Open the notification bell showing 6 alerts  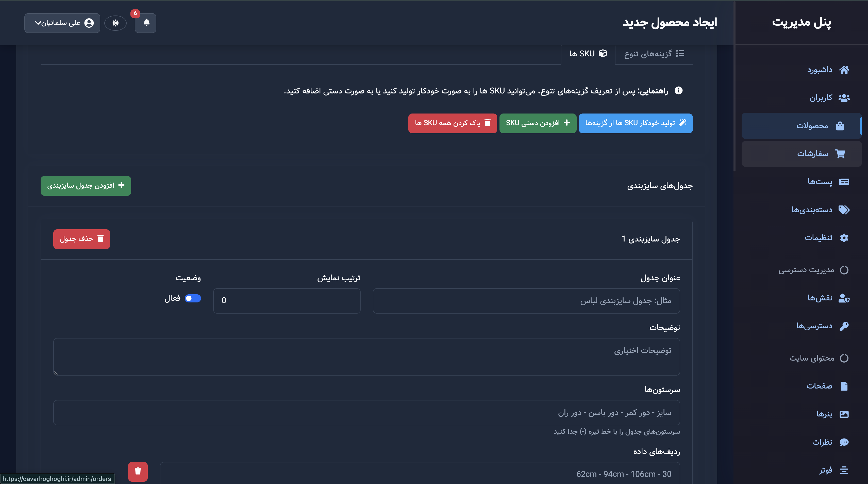click(x=146, y=23)
